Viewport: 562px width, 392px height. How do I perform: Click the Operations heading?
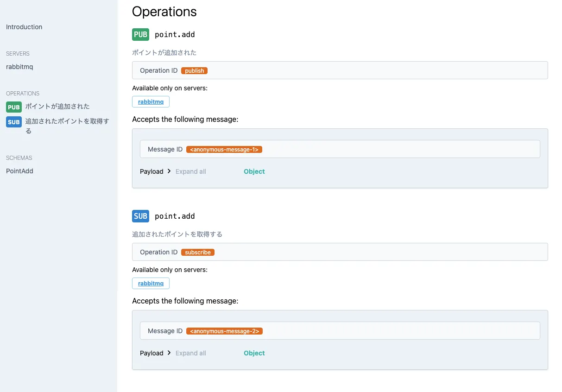[x=164, y=12]
